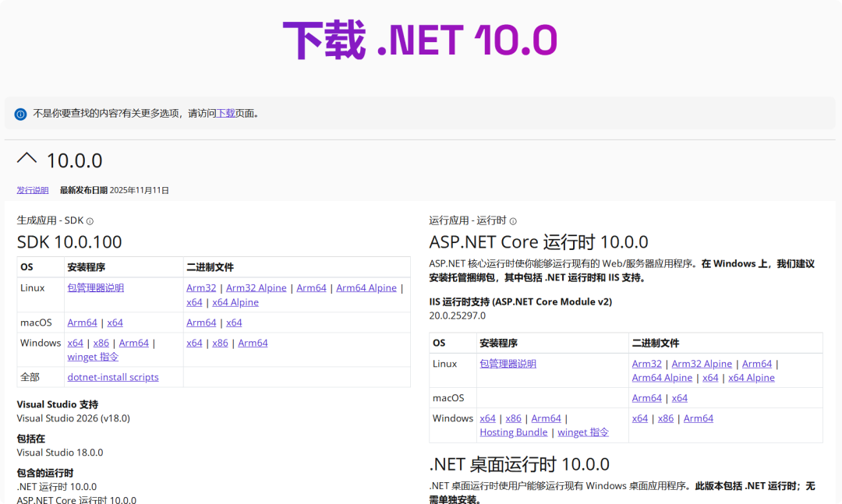
Task: Download ASP.NET Core Windows x64 binary
Action: click(x=640, y=418)
